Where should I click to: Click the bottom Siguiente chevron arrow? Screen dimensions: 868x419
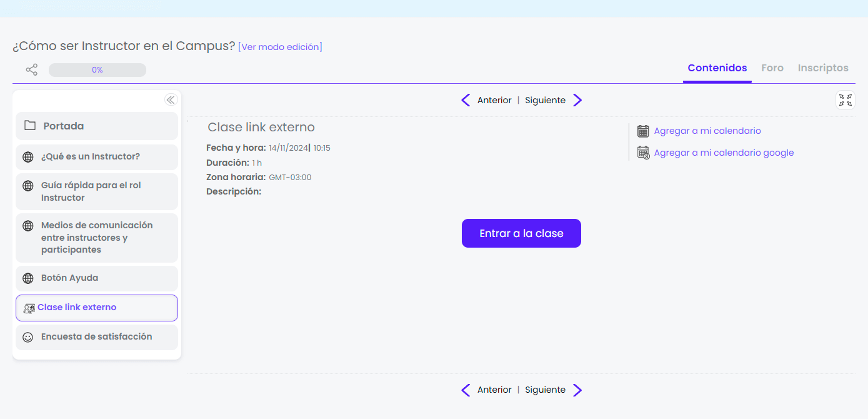coord(577,390)
